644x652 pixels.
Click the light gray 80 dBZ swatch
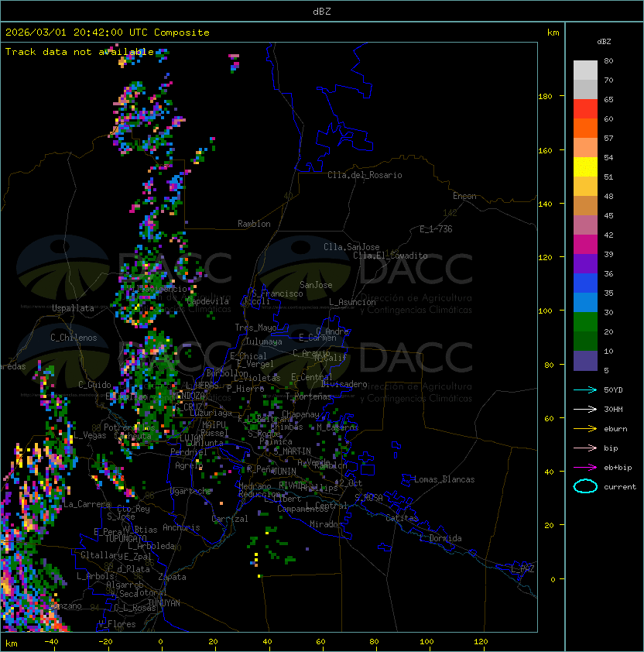585,70
